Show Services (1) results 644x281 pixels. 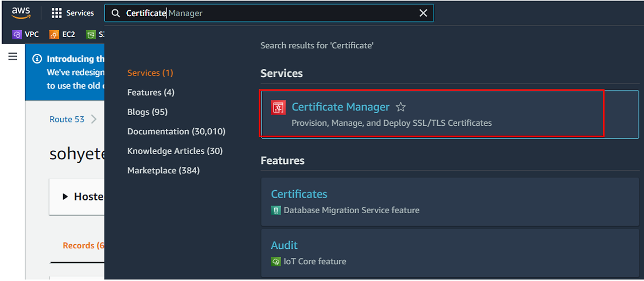coord(150,73)
